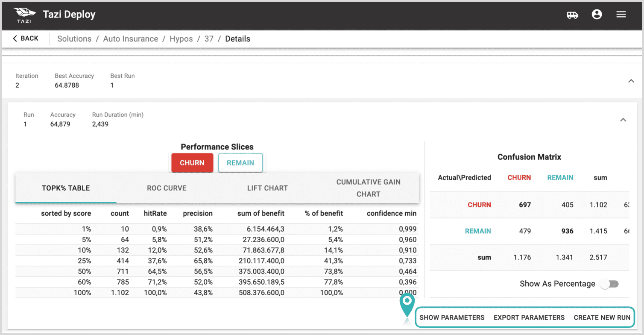Click the Details breadcrumb

pyautogui.click(x=237, y=39)
